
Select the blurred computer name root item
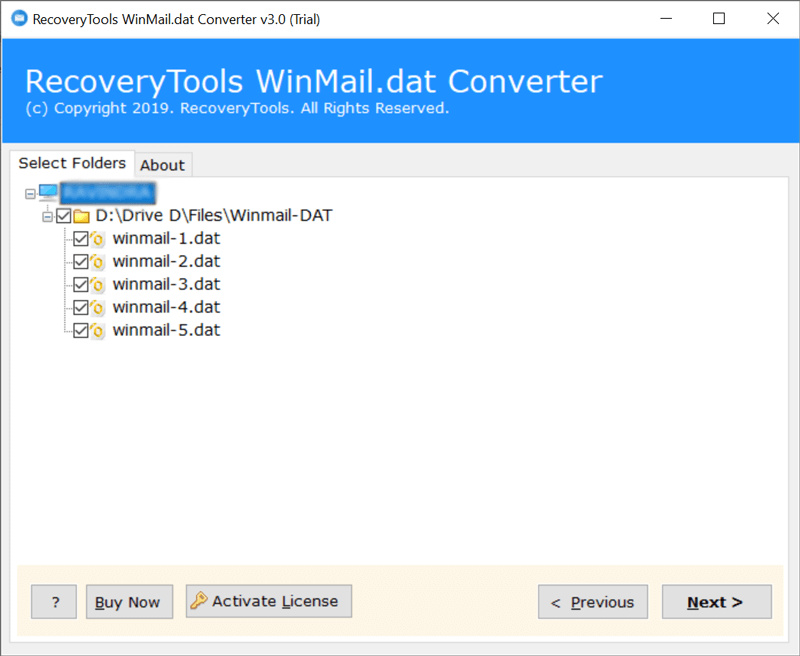(108, 193)
